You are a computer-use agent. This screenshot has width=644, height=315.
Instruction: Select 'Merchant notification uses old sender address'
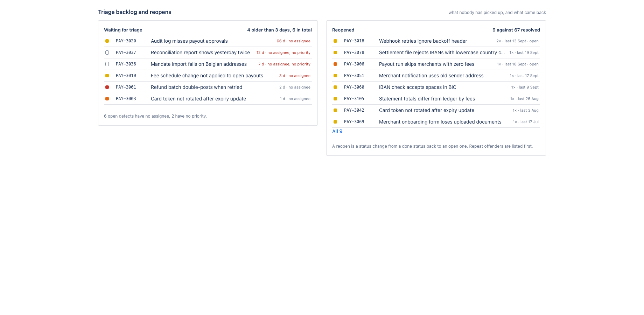point(431,76)
